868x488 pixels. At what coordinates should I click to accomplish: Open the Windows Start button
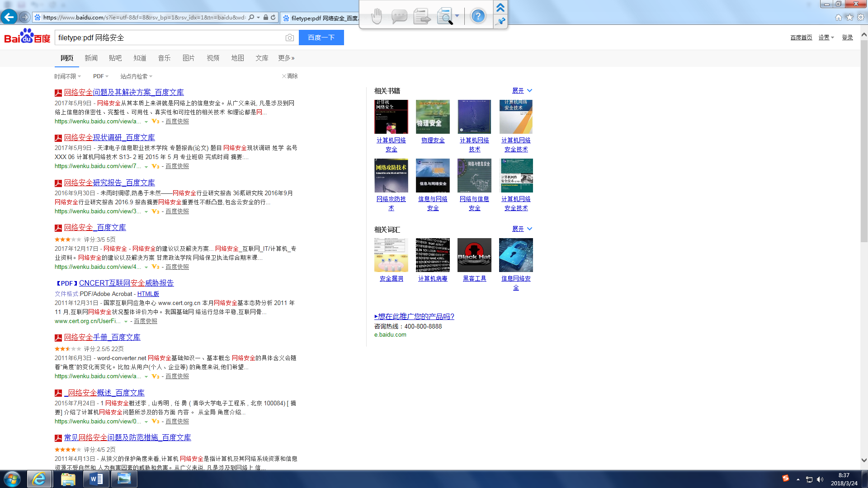[x=12, y=479]
